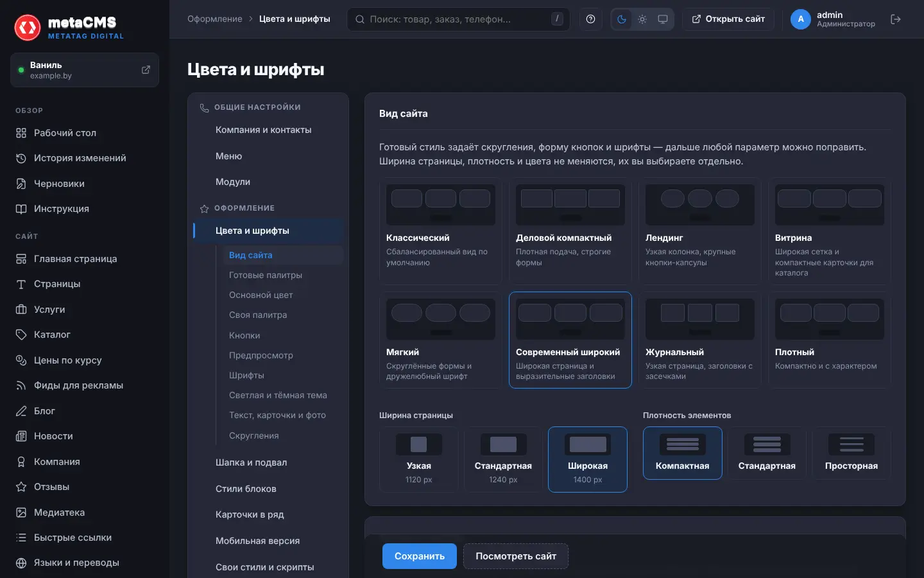
Task: Switch to light theme sun icon
Action: tap(642, 19)
